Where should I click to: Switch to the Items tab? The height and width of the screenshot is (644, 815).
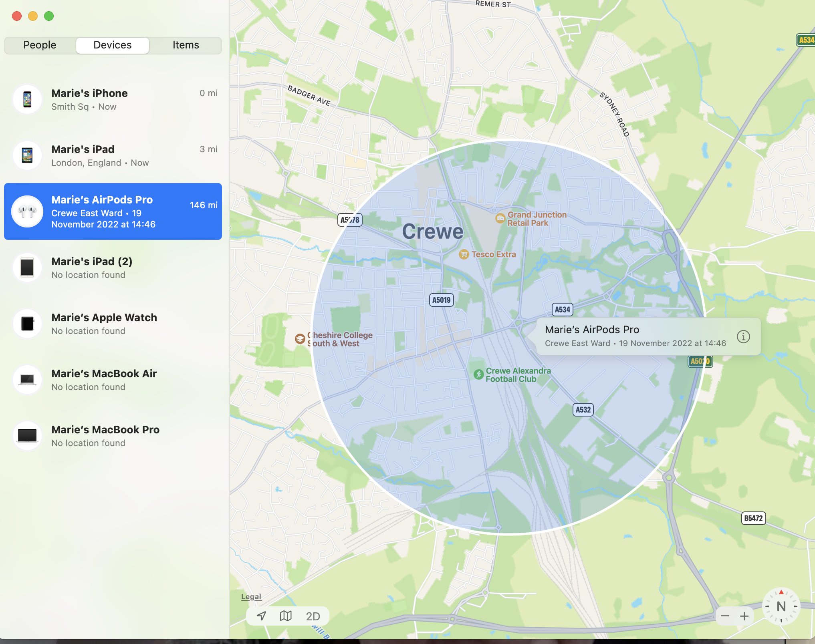coord(186,45)
